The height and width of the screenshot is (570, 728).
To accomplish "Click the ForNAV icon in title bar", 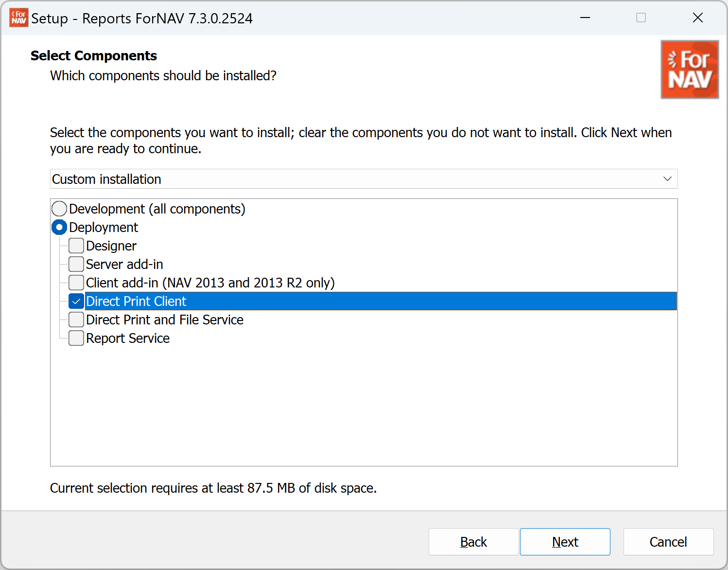I will (x=19, y=18).
